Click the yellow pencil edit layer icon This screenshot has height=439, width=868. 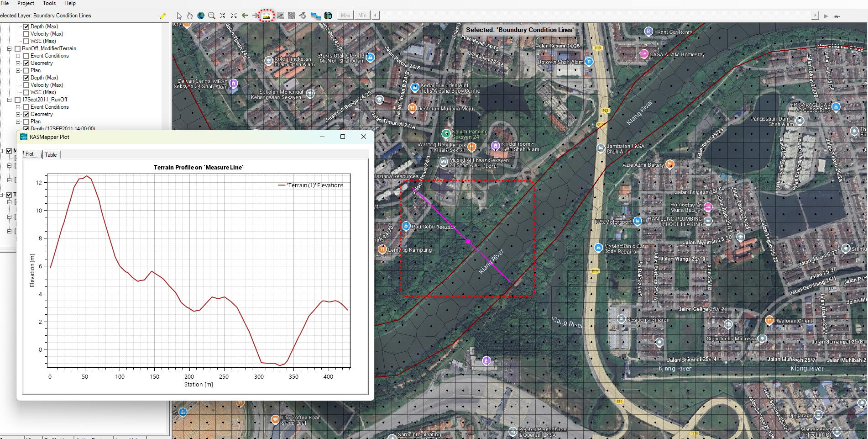(x=162, y=16)
